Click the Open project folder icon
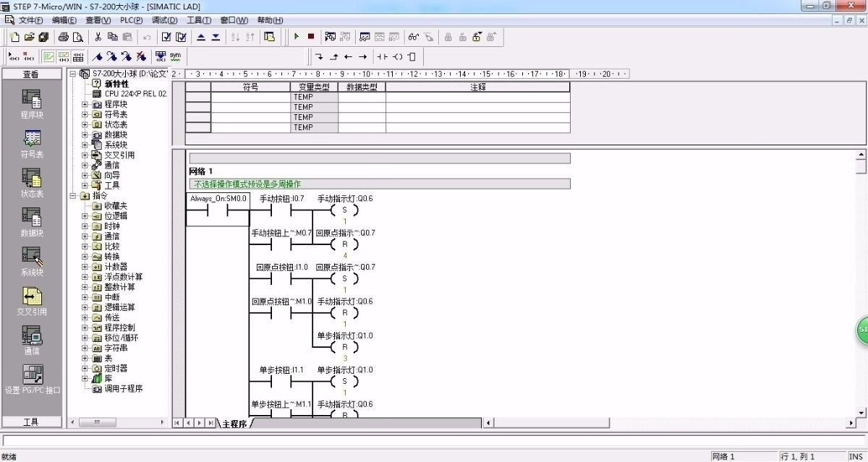Viewport: 868px width, 462px height. (x=30, y=37)
